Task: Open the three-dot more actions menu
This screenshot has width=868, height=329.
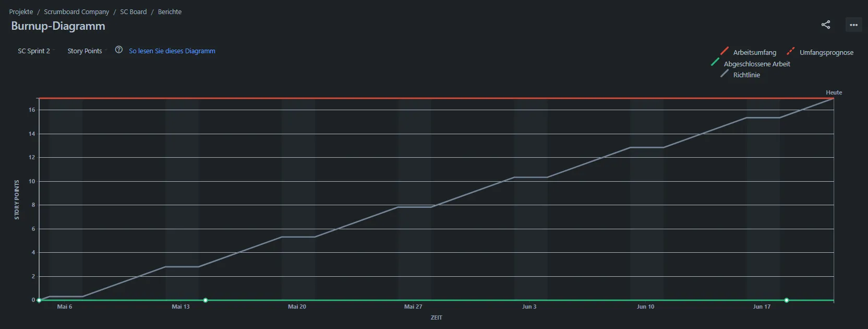Action: [x=854, y=25]
